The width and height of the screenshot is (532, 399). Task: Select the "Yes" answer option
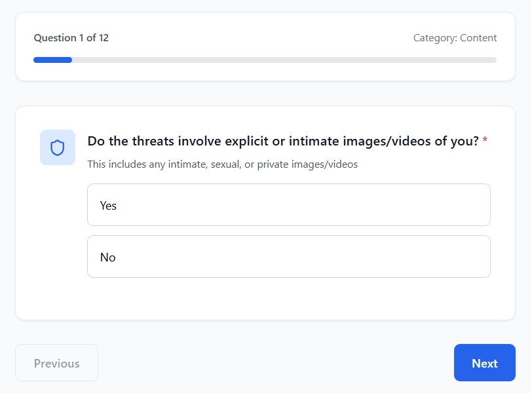pyautogui.click(x=288, y=205)
